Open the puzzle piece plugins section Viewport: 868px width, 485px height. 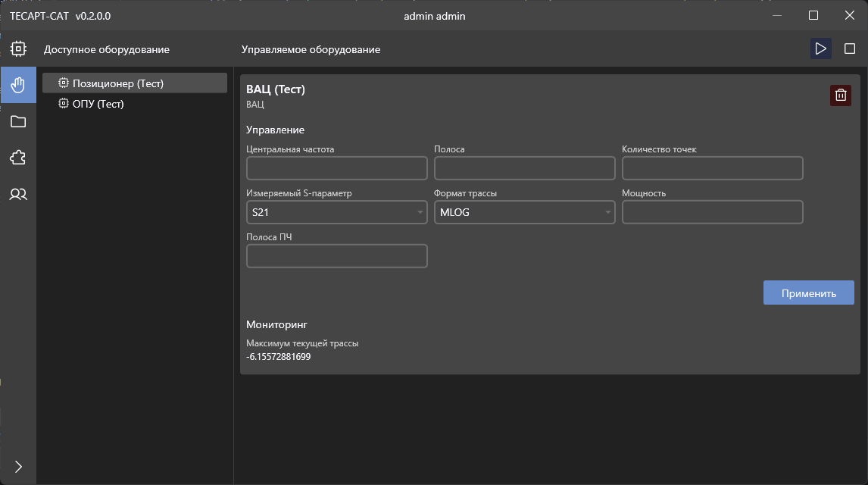pyautogui.click(x=18, y=158)
